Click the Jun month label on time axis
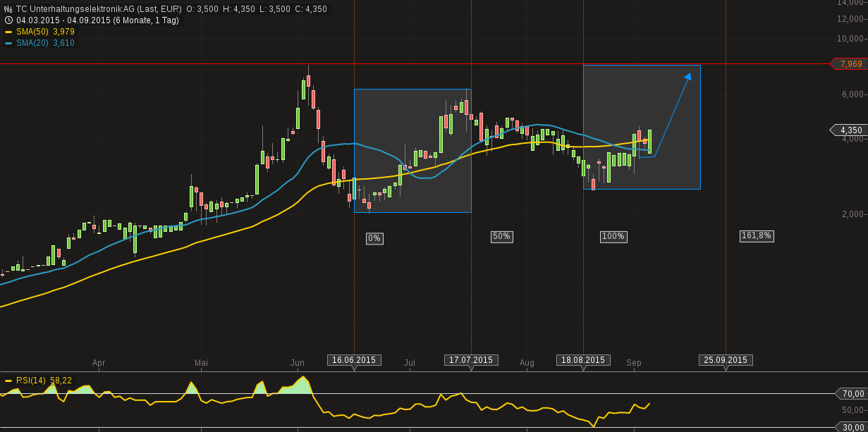The width and height of the screenshot is (868, 432). pos(298,363)
